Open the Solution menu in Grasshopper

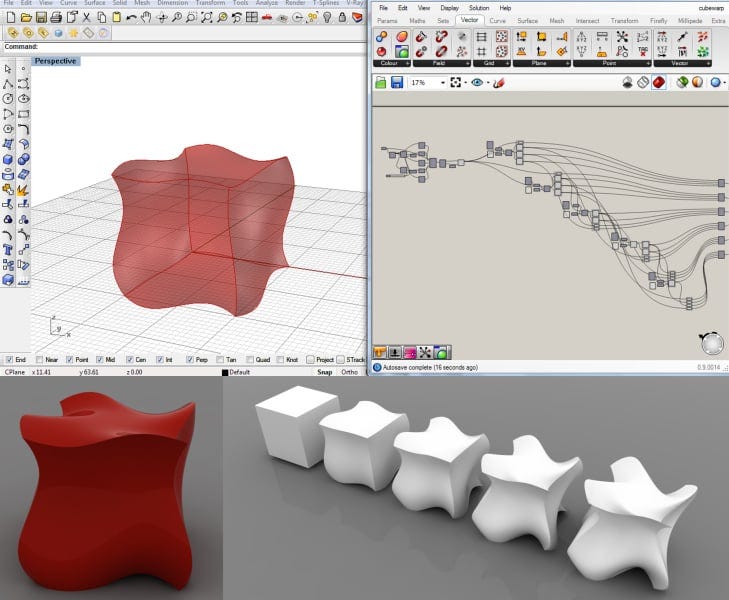point(479,8)
